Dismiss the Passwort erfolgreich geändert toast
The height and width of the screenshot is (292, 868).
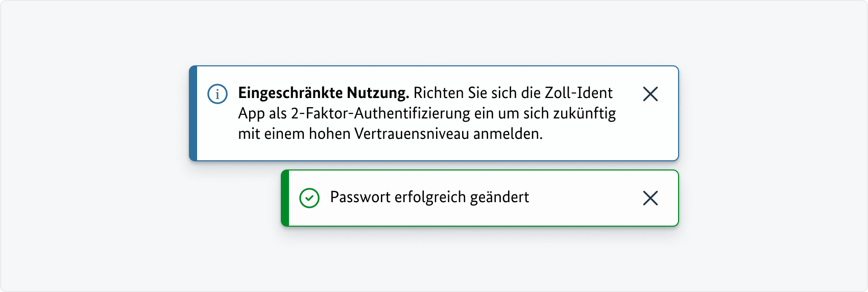pyautogui.click(x=650, y=198)
